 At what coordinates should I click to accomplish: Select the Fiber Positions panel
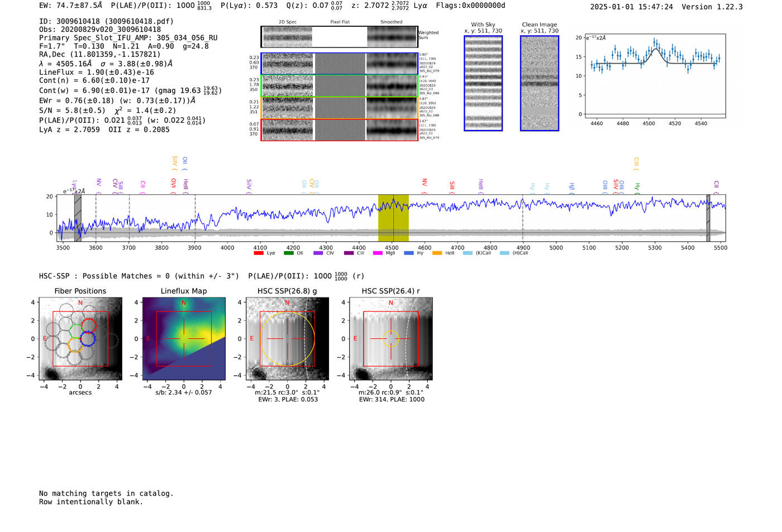80,339
